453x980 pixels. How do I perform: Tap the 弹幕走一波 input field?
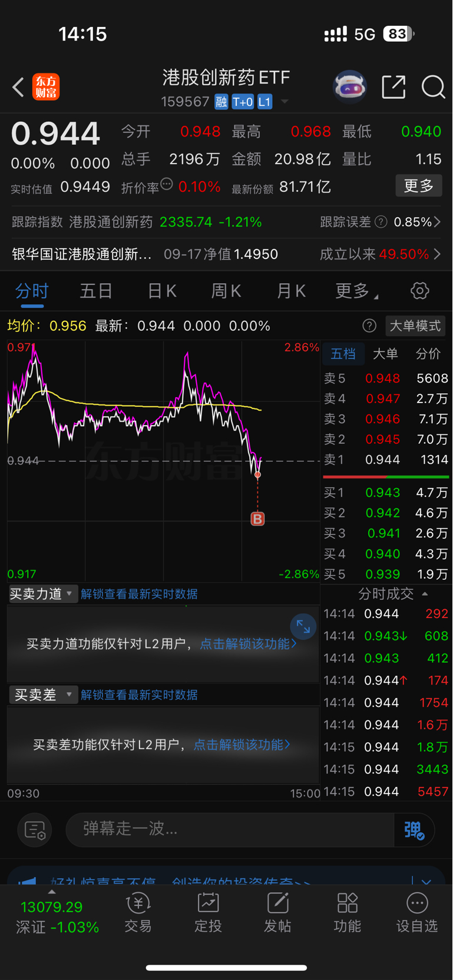coord(230,830)
